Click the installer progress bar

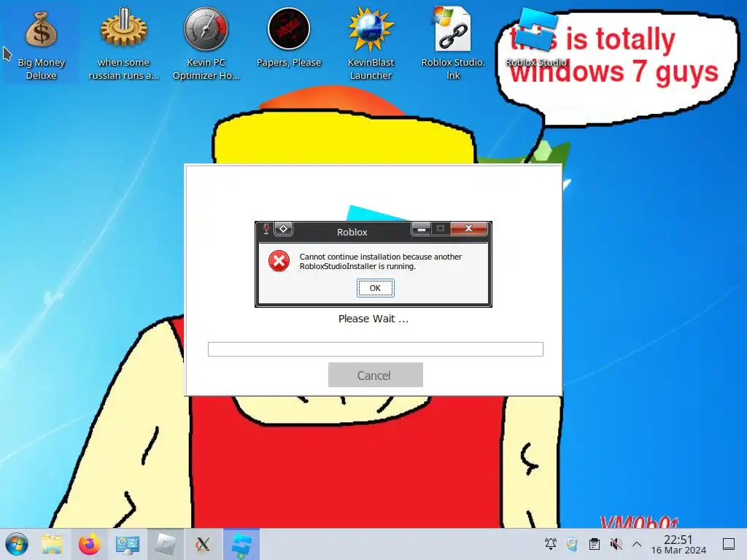pos(376,349)
